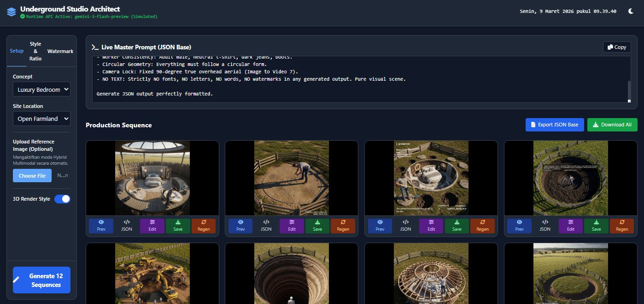Copy the Live Master Prompt
Image resolution: width=644 pixels, height=304 pixels.
point(617,47)
